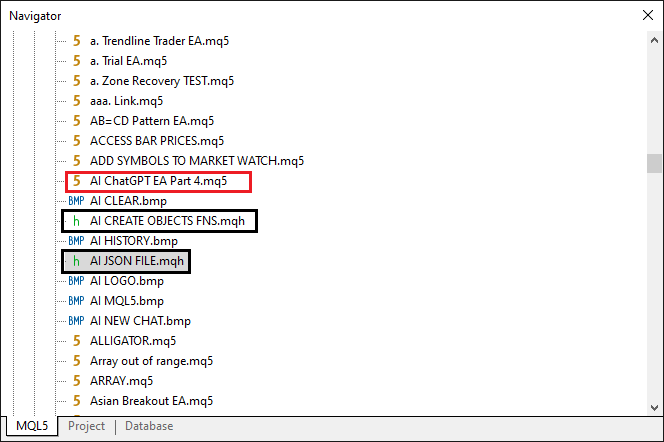Click the scroll up arrow of Navigator

tap(654, 40)
